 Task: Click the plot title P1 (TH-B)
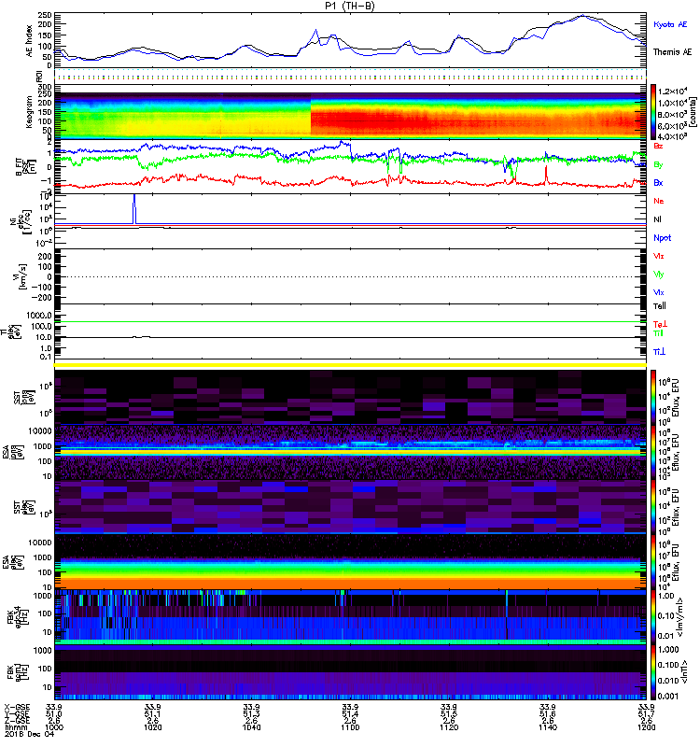click(349, 6)
